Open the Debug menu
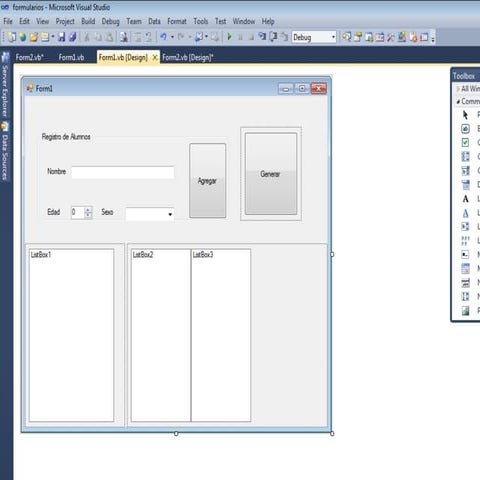480x480 pixels. click(111, 21)
